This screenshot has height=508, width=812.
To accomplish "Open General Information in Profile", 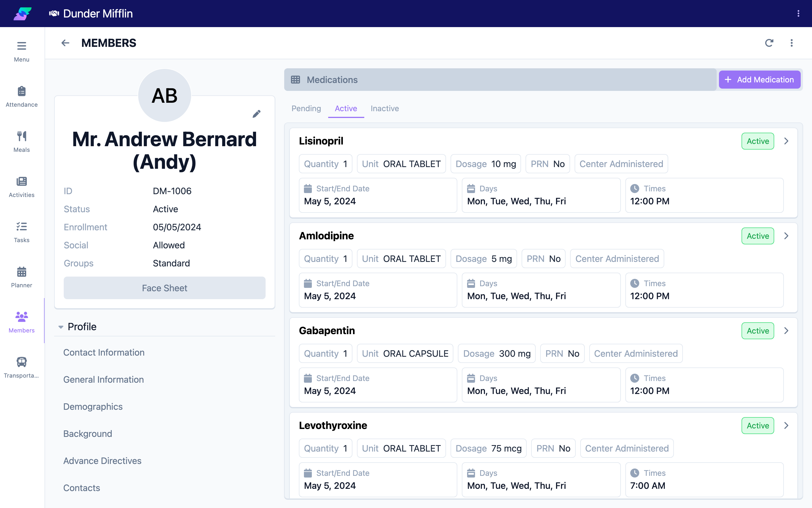I will coord(103,380).
